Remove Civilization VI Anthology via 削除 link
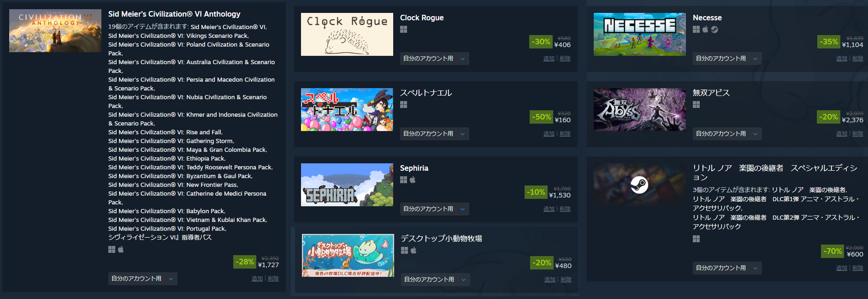The height and width of the screenshot is (299, 868). [273, 279]
